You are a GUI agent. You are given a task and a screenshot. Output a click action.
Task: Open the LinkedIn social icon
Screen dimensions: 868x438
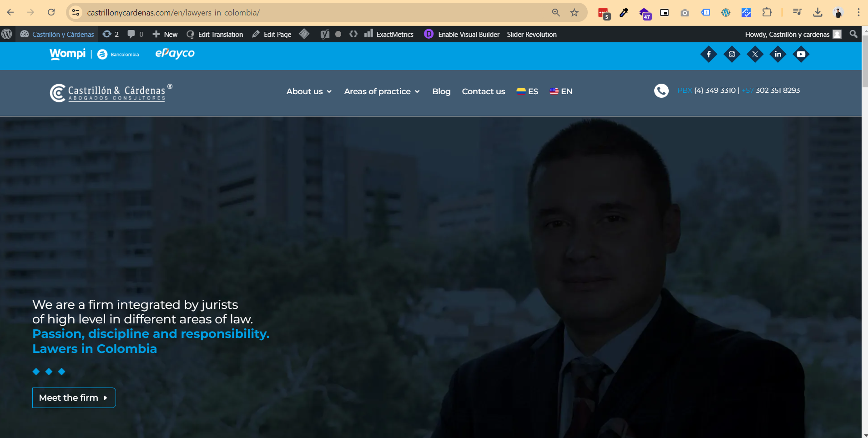point(778,54)
